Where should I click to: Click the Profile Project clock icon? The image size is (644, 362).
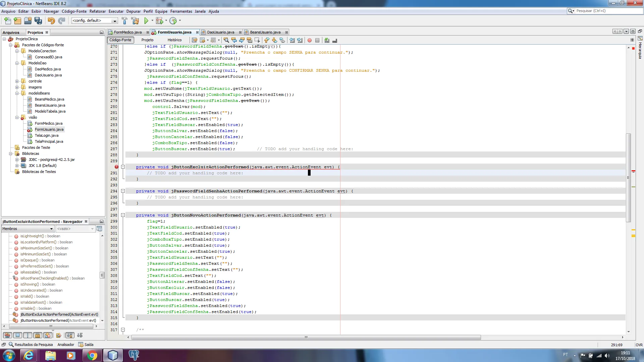173,21
